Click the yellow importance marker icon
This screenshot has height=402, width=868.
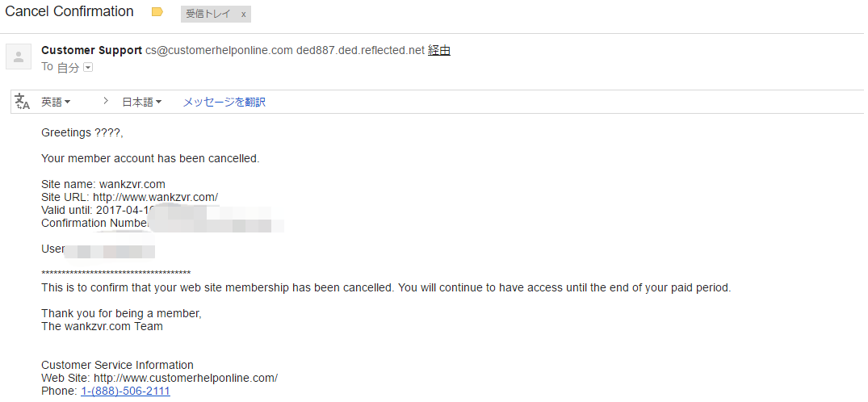point(157,12)
